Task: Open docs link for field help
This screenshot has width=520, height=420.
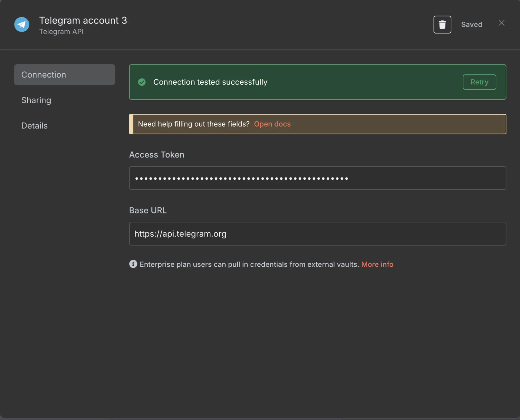Action: tap(272, 124)
